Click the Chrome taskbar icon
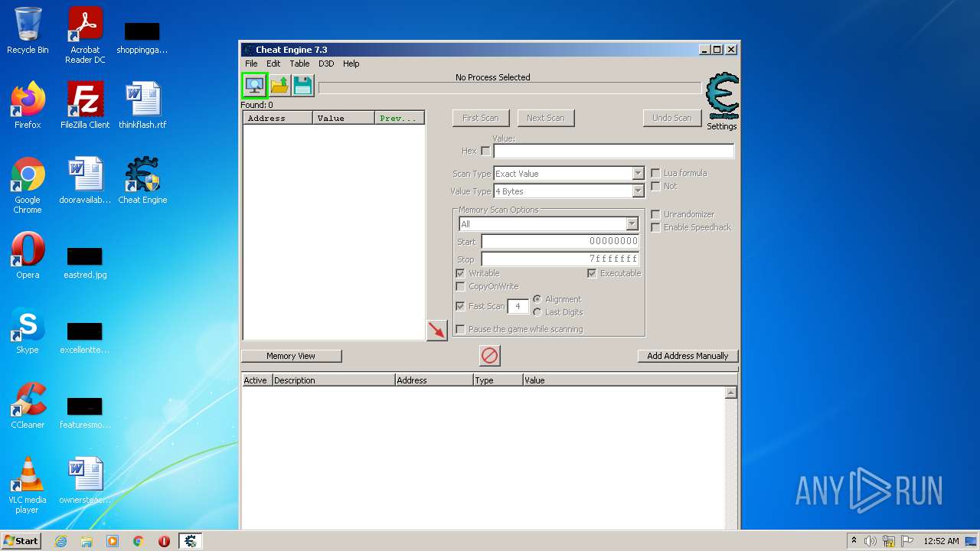The height and width of the screenshot is (551, 980). tap(139, 541)
